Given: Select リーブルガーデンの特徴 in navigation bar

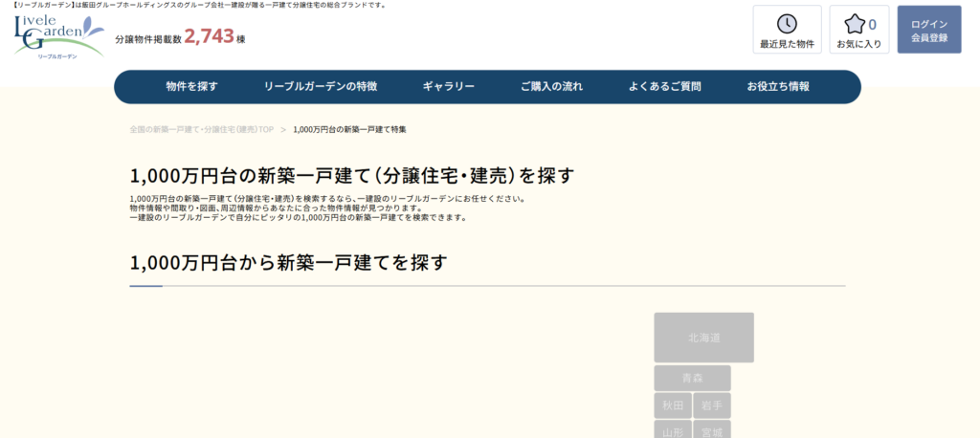Looking at the screenshot, I should [321, 87].
